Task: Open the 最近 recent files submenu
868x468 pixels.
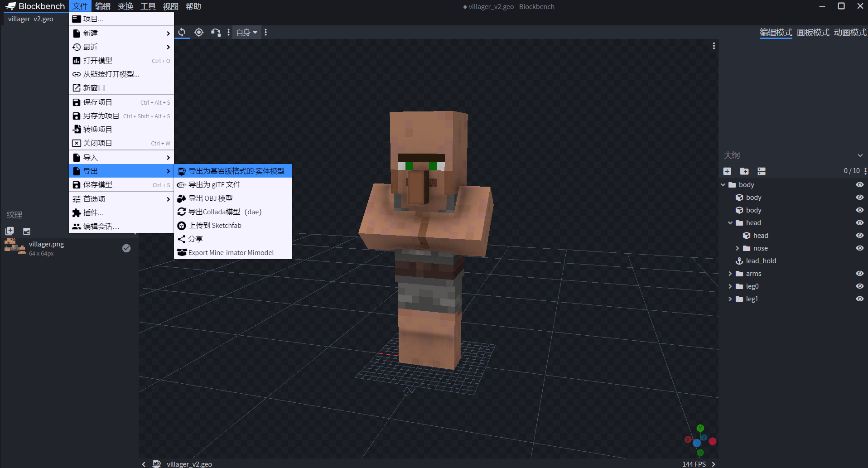Action: (121, 47)
